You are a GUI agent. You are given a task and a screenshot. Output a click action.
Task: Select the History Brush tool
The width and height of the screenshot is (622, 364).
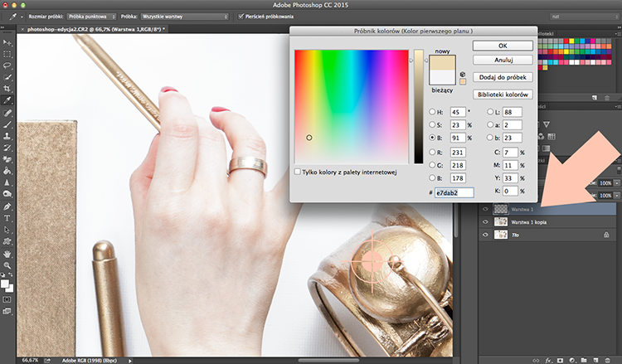[7, 148]
